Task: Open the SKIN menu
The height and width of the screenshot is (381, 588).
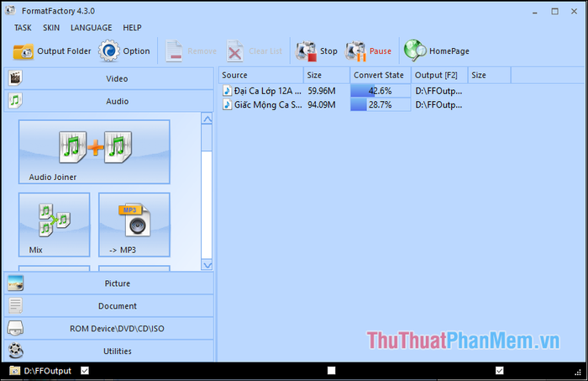Action: pos(51,28)
